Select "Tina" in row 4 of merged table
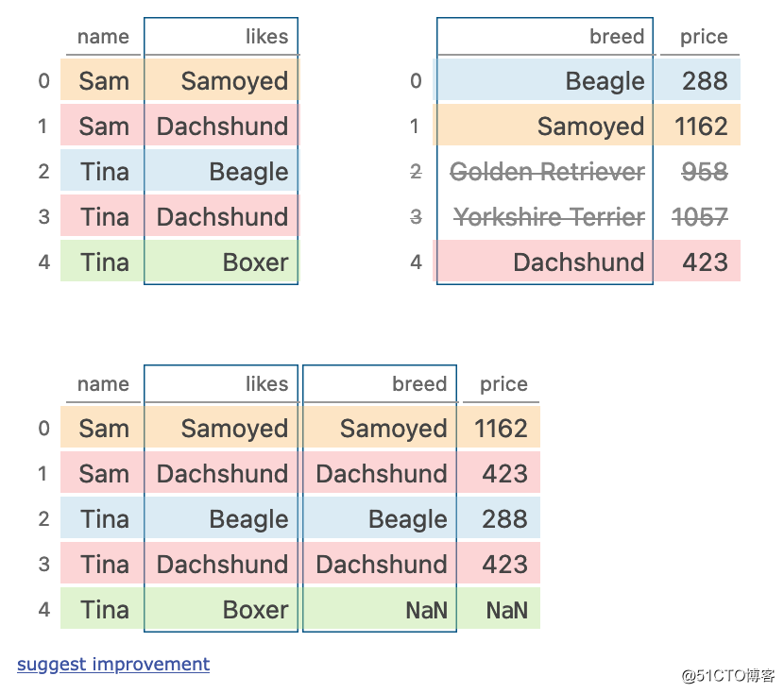 click(104, 610)
